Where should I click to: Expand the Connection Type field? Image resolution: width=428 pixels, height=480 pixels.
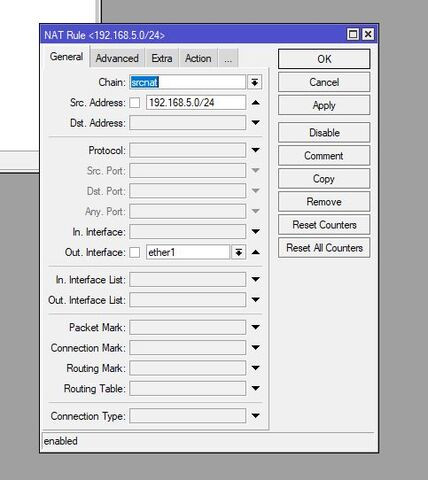tap(256, 416)
